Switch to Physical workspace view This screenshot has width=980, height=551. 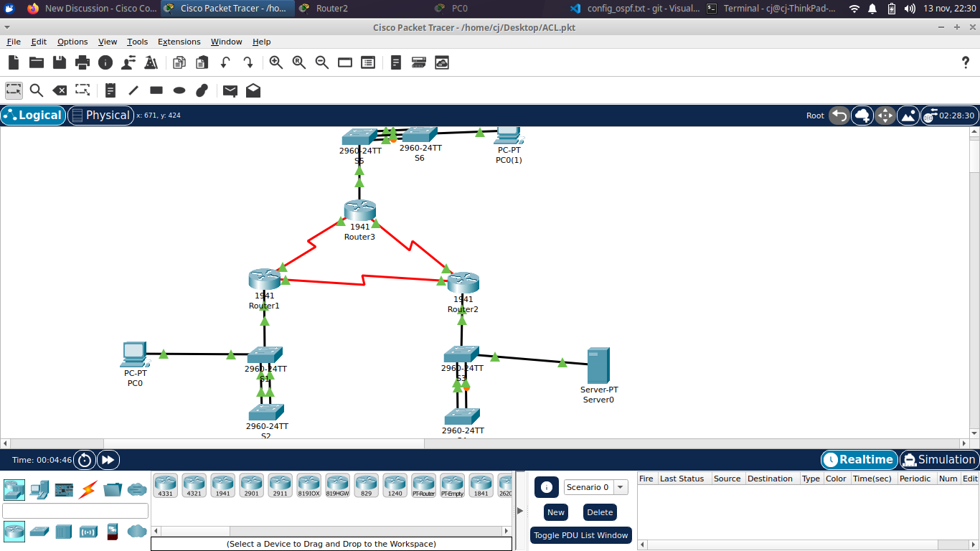tap(100, 116)
